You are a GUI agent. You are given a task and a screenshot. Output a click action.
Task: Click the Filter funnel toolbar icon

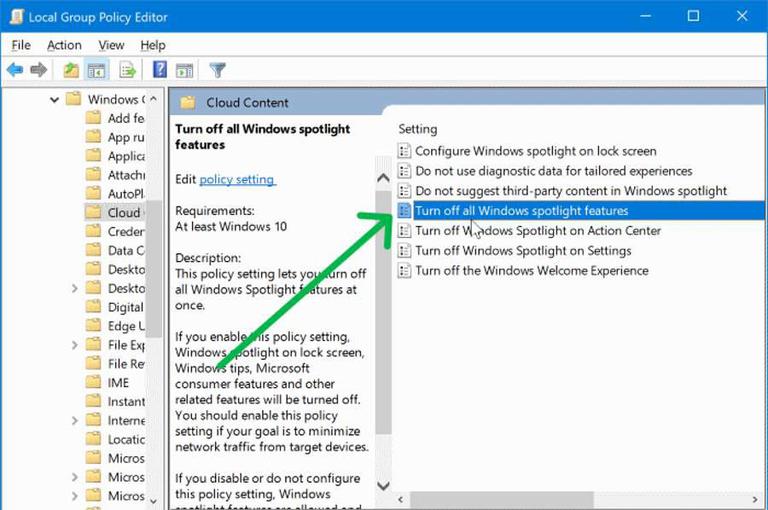click(217, 70)
